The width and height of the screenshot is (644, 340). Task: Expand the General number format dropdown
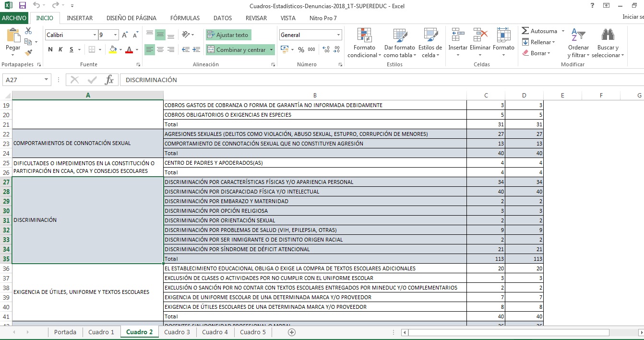pos(338,35)
